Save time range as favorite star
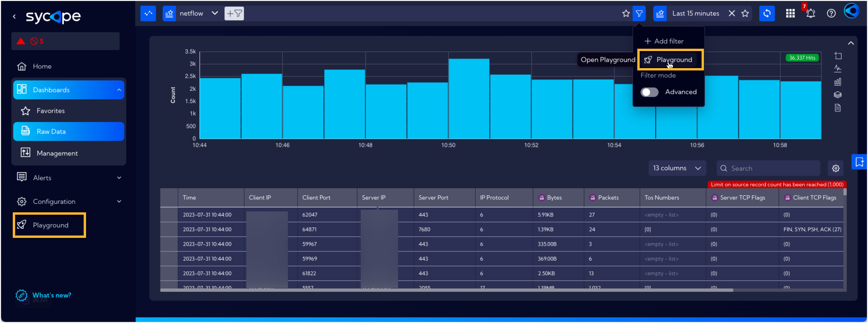 coord(745,13)
